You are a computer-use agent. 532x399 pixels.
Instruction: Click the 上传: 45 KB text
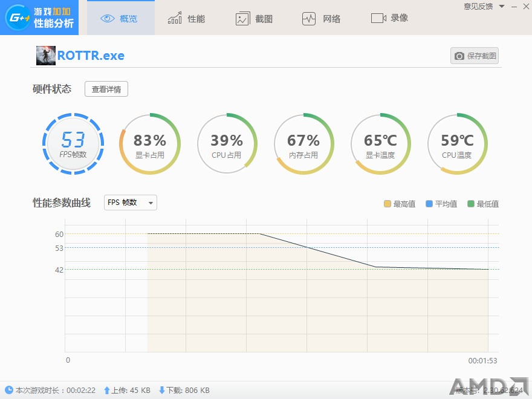(131, 391)
